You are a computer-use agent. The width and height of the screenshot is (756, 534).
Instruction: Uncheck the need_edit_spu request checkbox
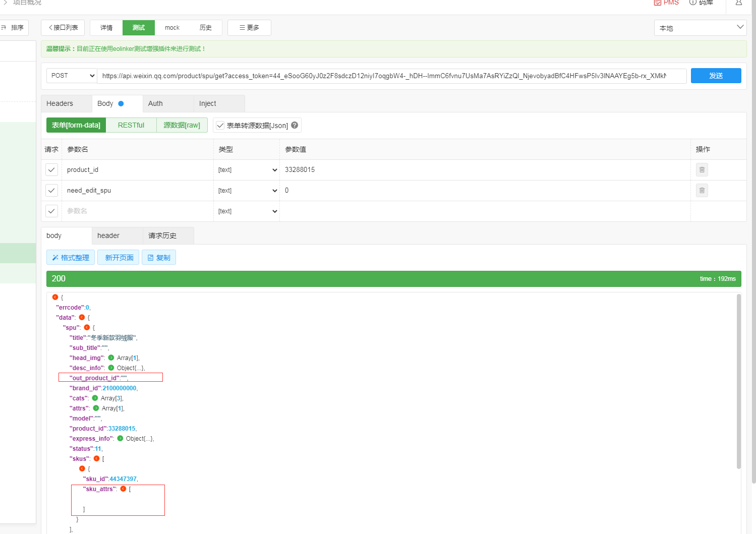coord(51,191)
